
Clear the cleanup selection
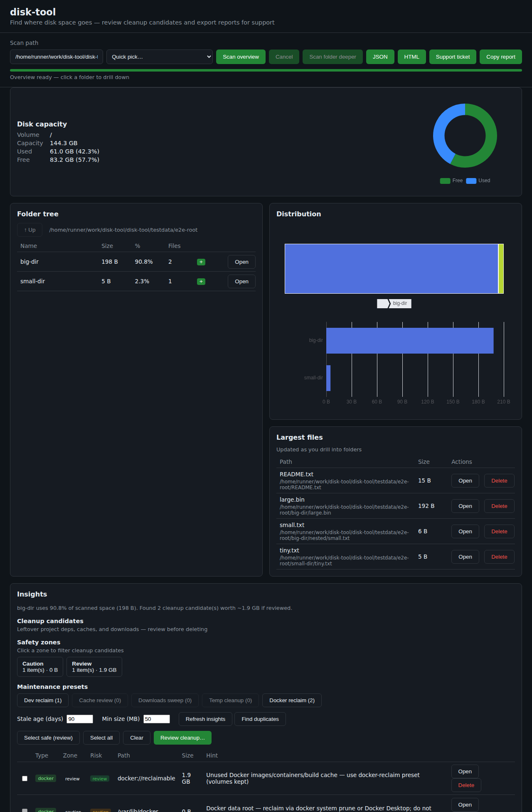(137, 738)
